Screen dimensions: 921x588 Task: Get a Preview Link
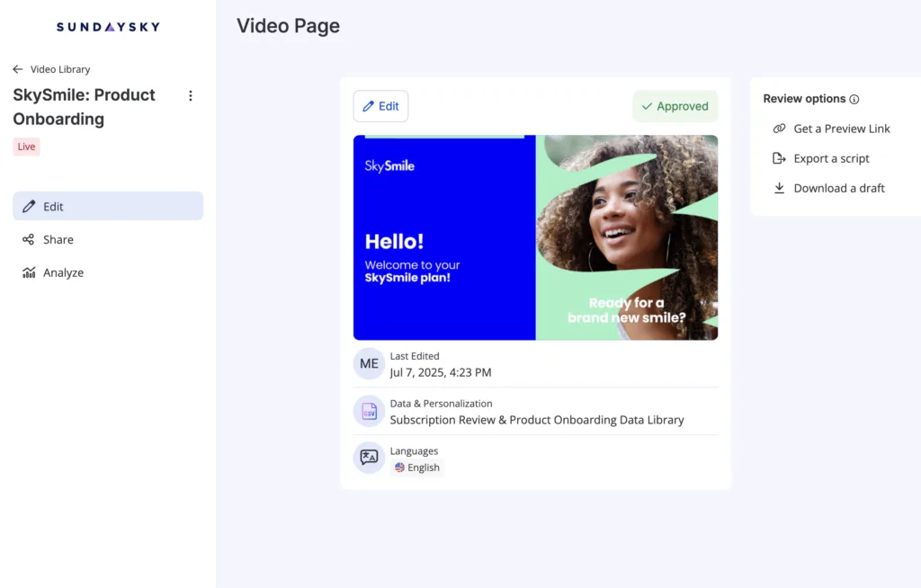click(841, 129)
